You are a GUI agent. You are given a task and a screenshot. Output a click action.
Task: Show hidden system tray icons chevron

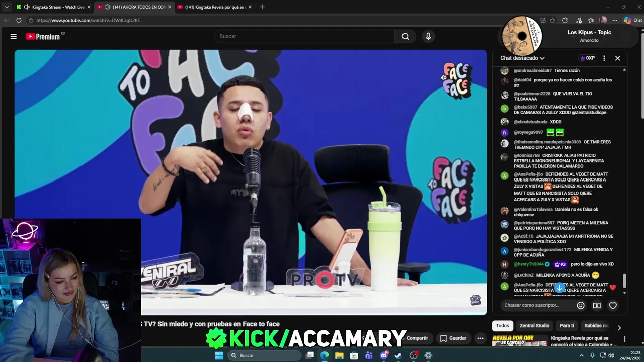(582, 355)
